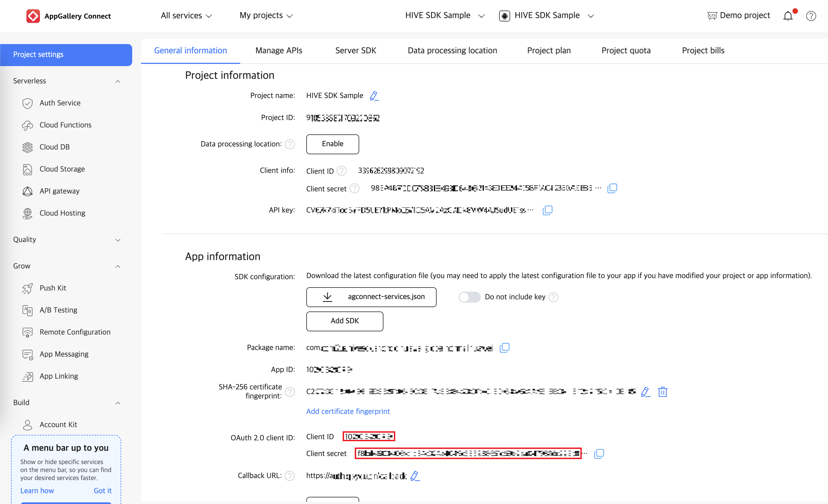Click the Enable data processing location button
This screenshot has width=828, height=504.
tap(332, 144)
